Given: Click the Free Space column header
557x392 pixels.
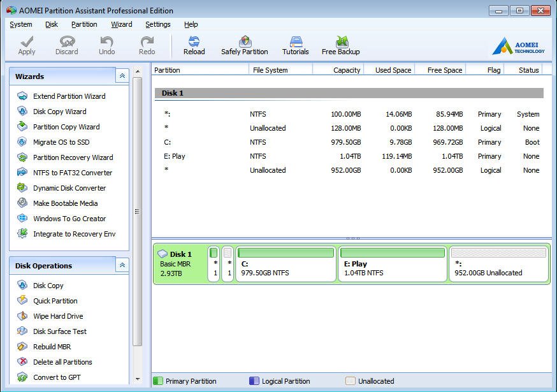Looking at the screenshot, I should coord(440,70).
